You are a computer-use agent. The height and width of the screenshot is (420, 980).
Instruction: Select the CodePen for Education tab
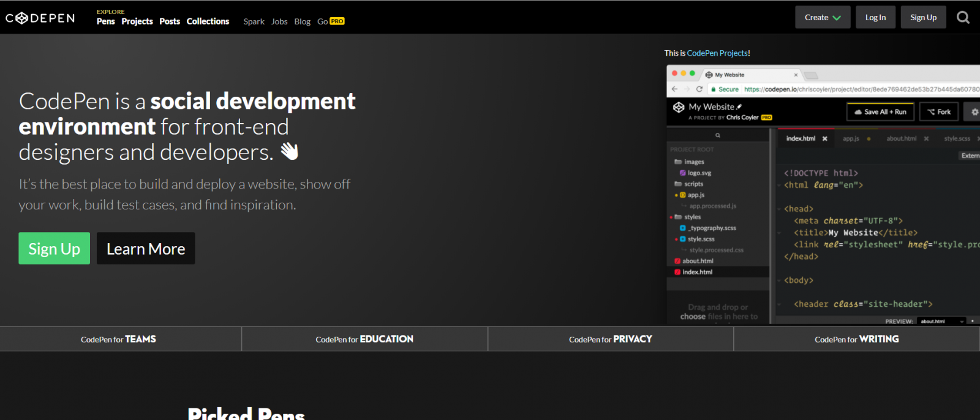click(364, 339)
